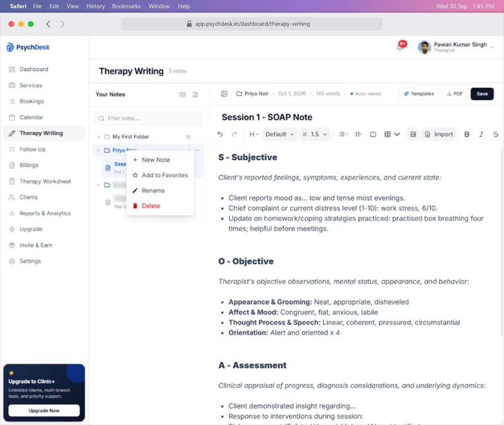The image size is (504, 425).
Task: Open Billings in sidebar
Action: tap(45, 165)
